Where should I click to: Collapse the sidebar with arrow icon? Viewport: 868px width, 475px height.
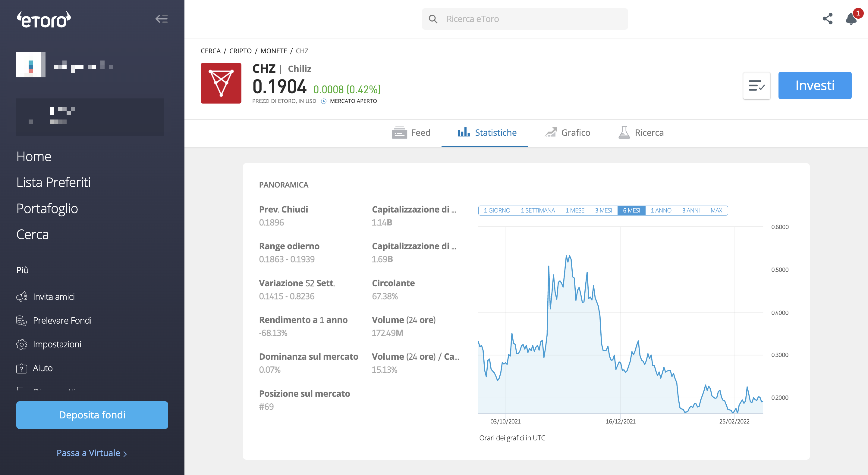pyautogui.click(x=162, y=19)
